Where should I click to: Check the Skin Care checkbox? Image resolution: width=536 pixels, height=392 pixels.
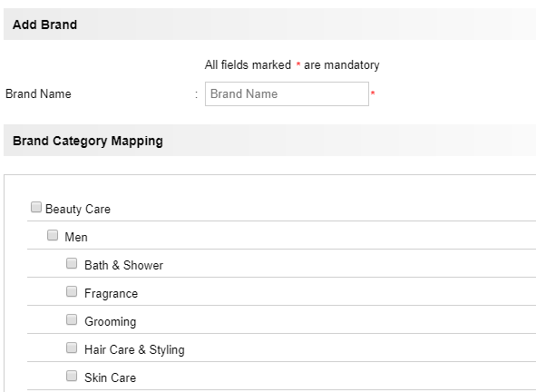point(72,376)
